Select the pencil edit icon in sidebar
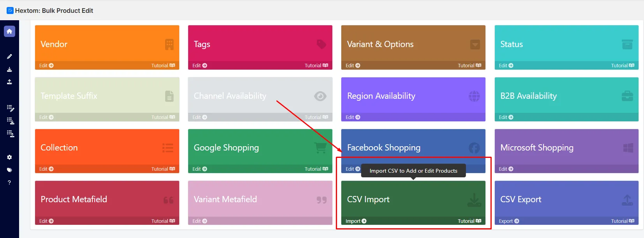 9,56
